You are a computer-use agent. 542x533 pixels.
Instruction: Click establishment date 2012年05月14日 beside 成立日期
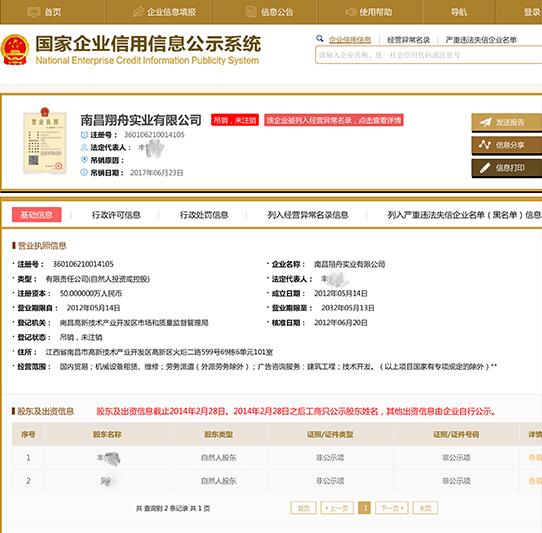coord(340,293)
